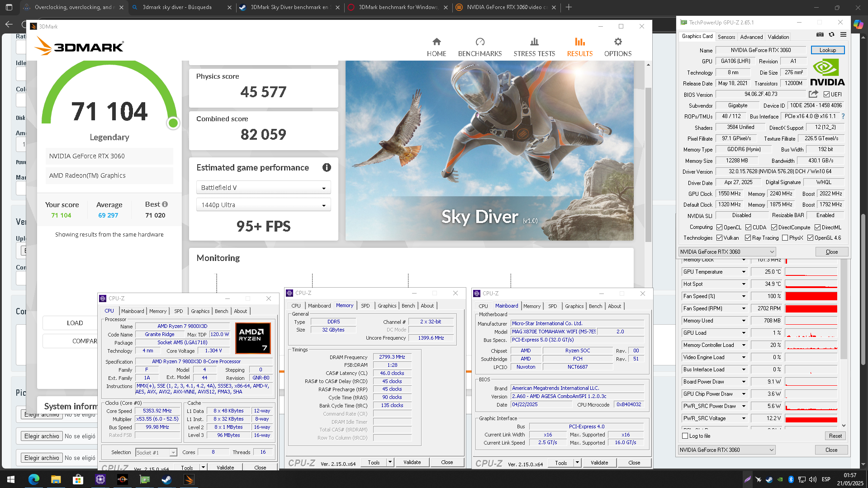This screenshot has height=488, width=868.
Task: Toggle Ray Tracing checkbox in GPU-Z
Action: pyautogui.click(x=748, y=238)
